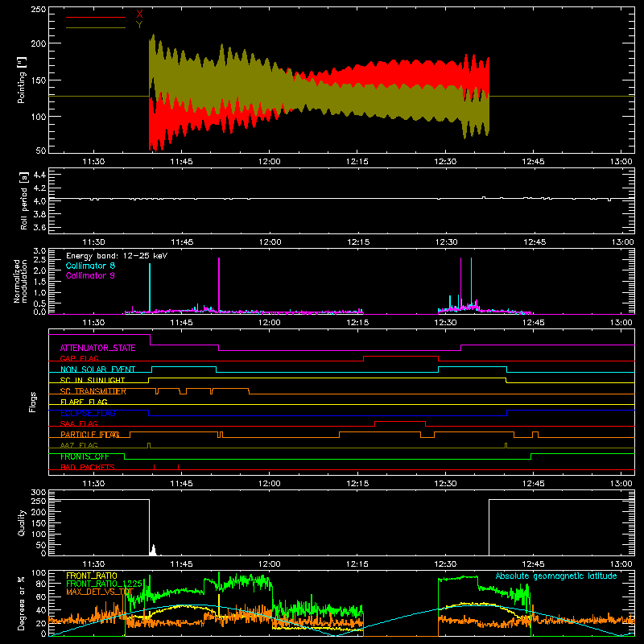Click the 'Flags' vertical axis title
Image resolution: width=644 pixels, height=644 pixels.
point(33,402)
